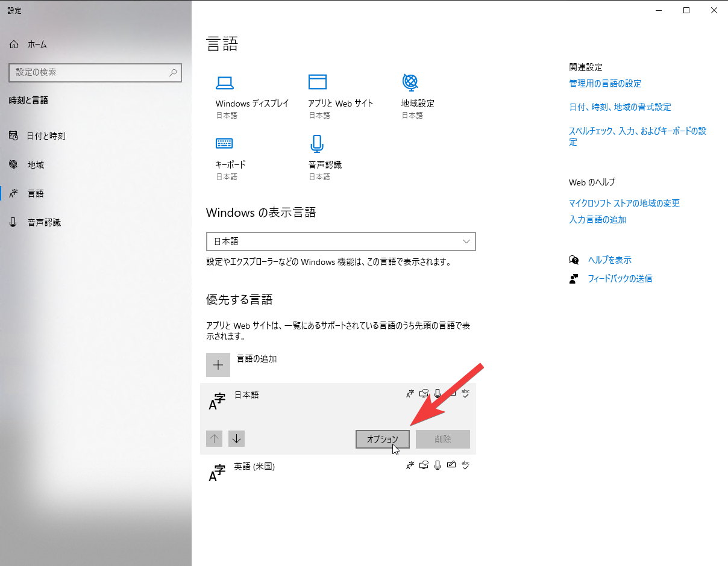
Task: Go to 音声認識 sidebar page
Action: pos(44,223)
